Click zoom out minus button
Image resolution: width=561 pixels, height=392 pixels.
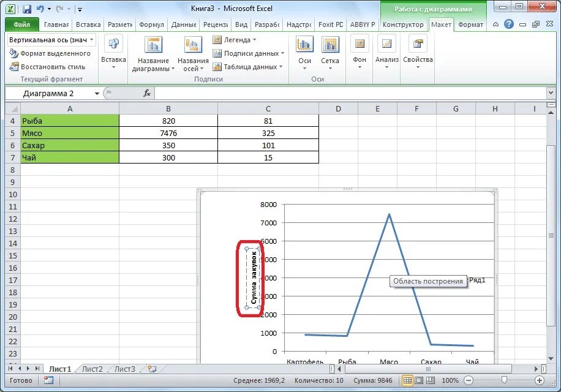click(468, 380)
